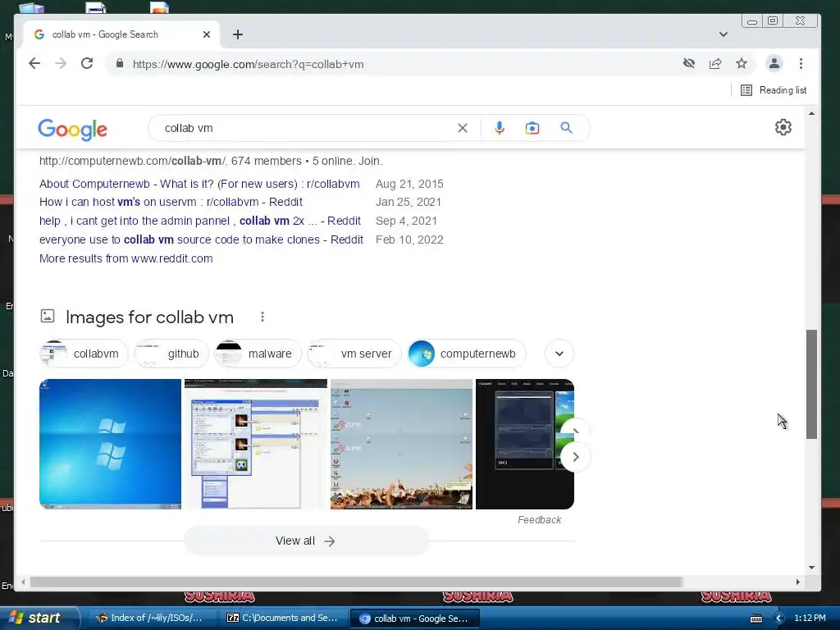The image size is (840, 630).
Task: Click the Images for collab vm heading
Action: point(149,317)
